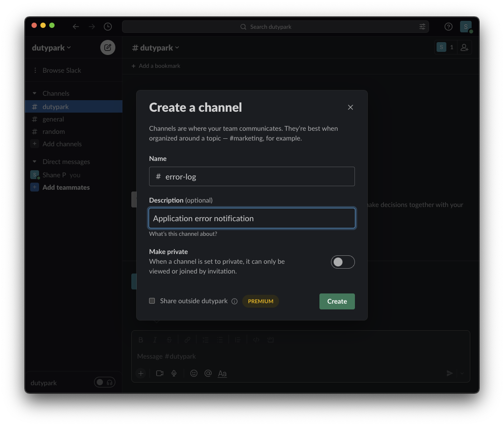This screenshot has width=504, height=426.
Task: Click the plus attachment icon in composer
Action: point(141,373)
